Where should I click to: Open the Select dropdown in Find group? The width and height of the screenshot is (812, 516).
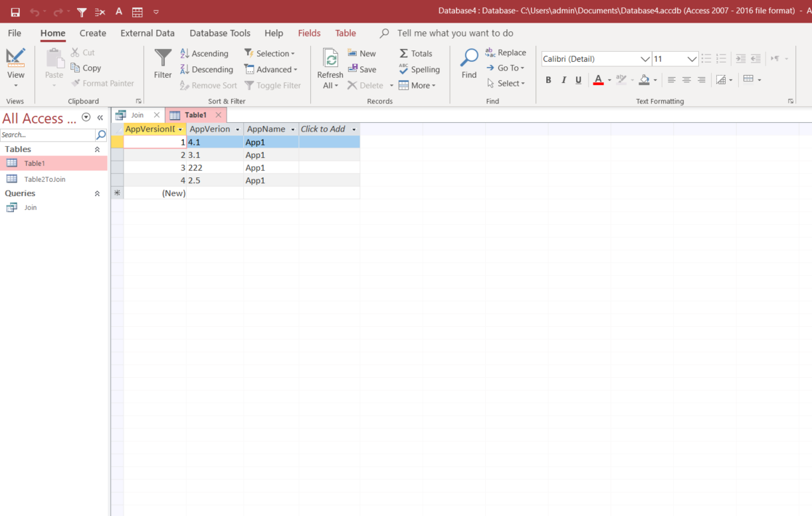(x=506, y=83)
